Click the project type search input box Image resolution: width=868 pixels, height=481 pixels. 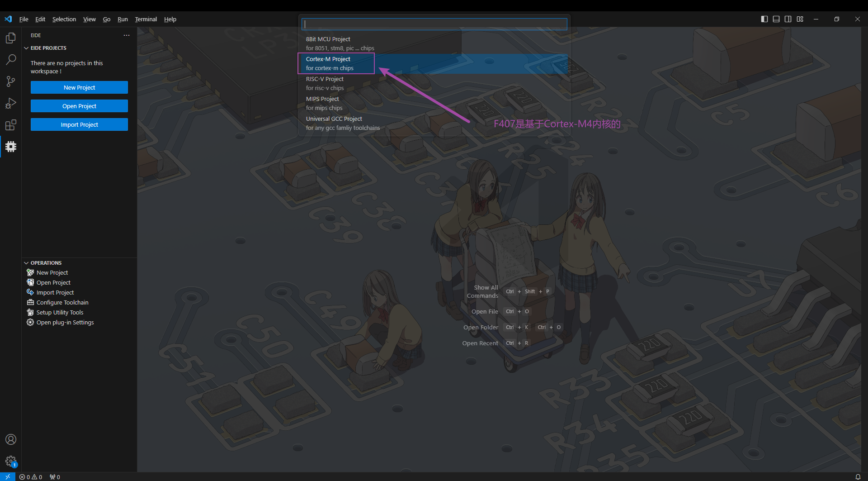click(x=434, y=24)
